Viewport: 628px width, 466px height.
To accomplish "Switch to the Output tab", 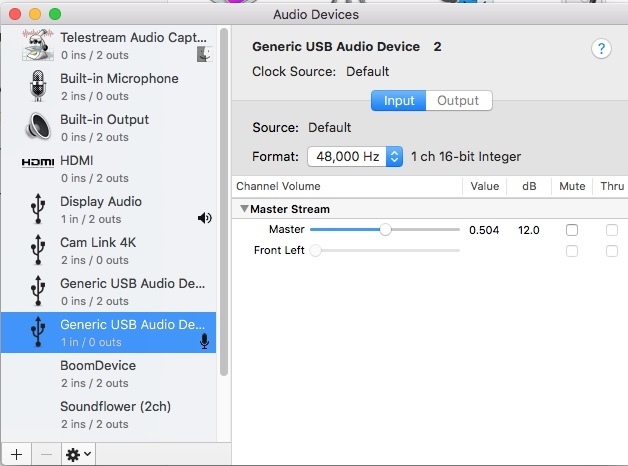I will pos(458,100).
